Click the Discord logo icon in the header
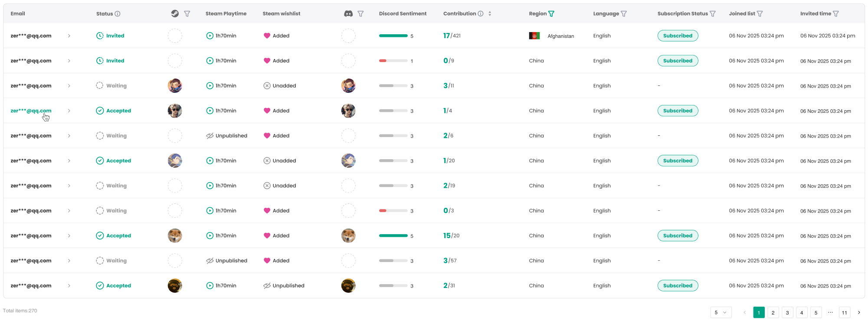 click(x=348, y=13)
